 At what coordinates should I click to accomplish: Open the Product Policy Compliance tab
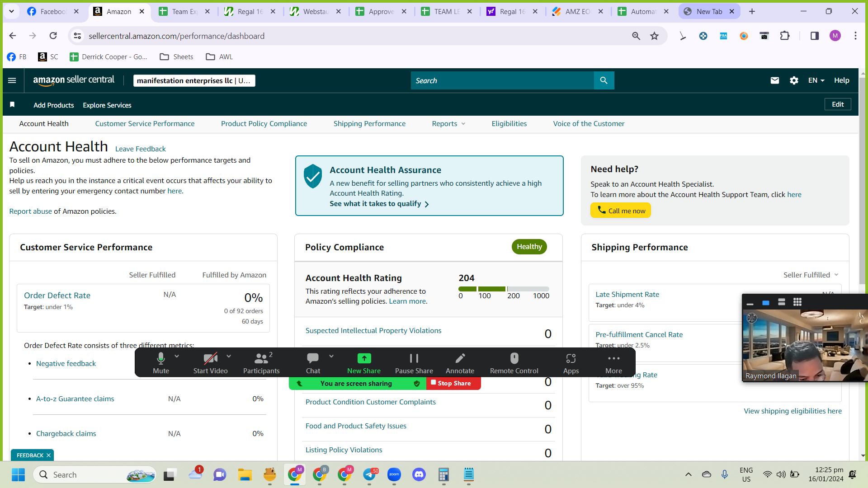264,124
